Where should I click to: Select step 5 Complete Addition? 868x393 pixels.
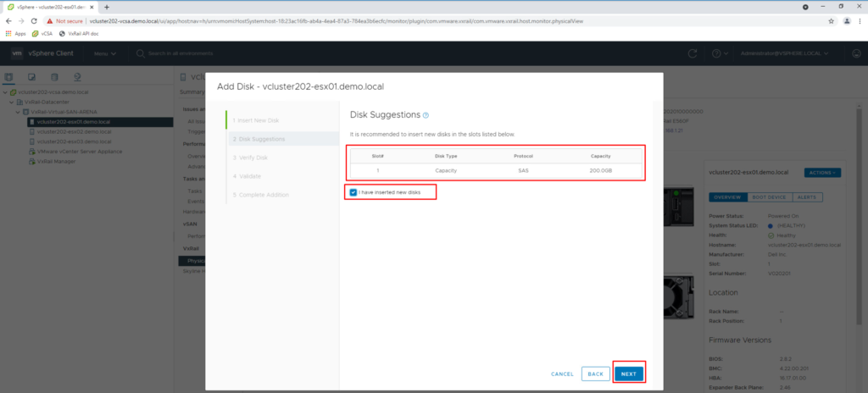[283, 195]
